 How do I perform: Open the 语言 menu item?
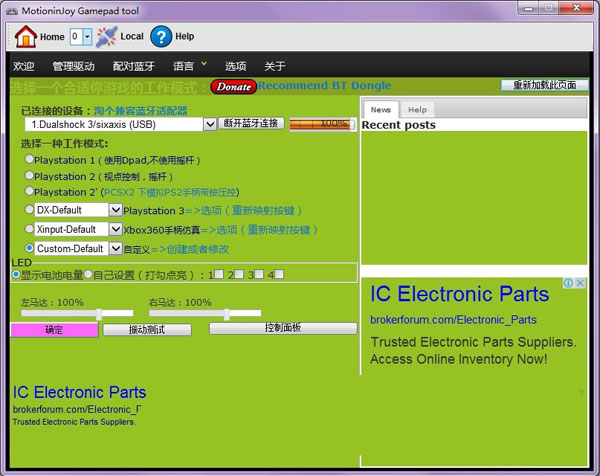click(x=184, y=66)
